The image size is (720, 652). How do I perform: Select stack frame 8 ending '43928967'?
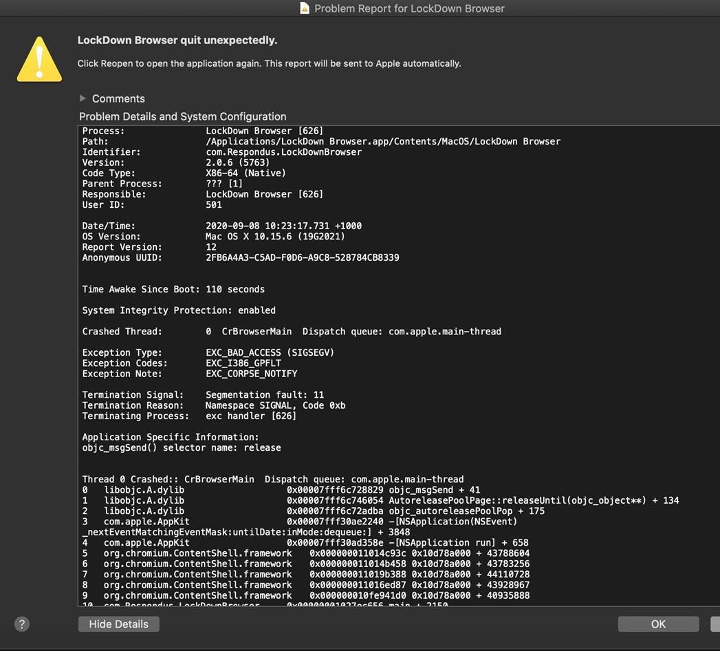[x=306, y=585]
